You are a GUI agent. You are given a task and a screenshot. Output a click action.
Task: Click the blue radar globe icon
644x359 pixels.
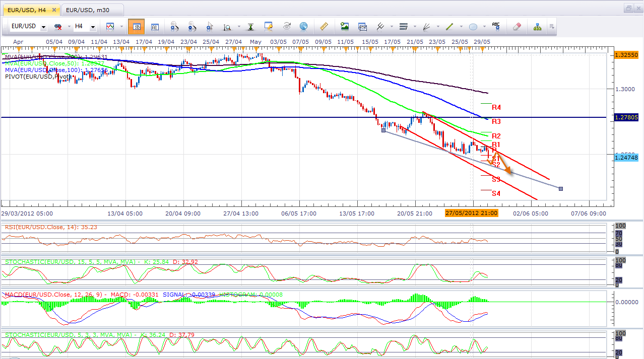303,26
